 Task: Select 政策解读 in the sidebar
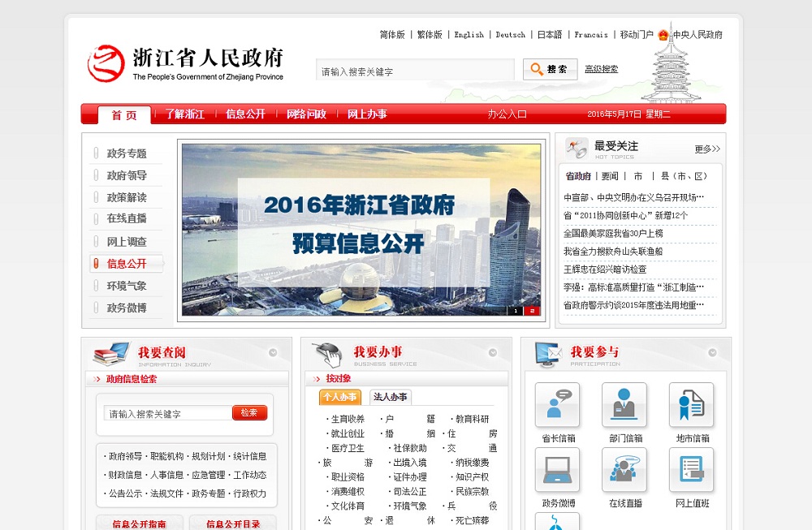(127, 197)
